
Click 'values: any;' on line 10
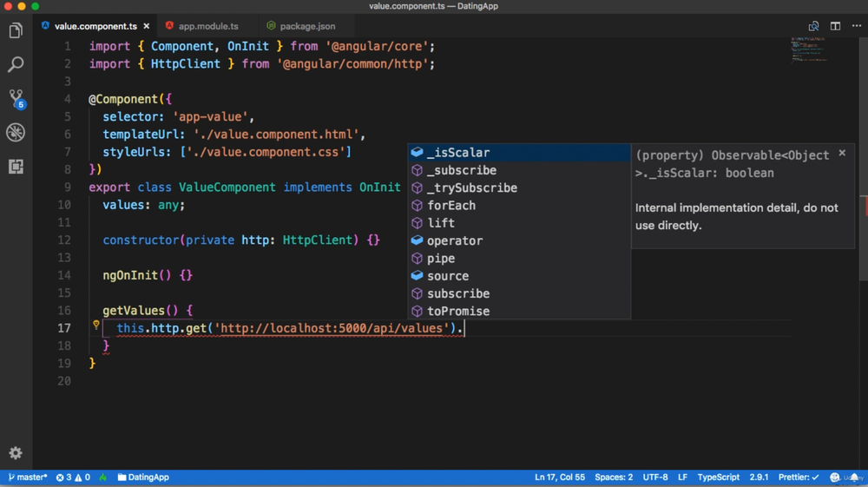click(143, 205)
